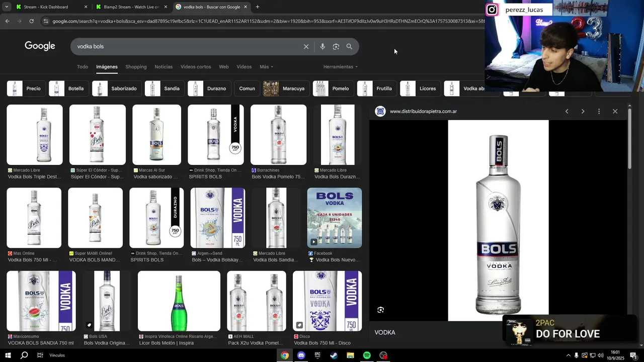Viewport: 644px width, 362px height.
Task: Select the Videos cortos search tab
Action: tap(196, 67)
